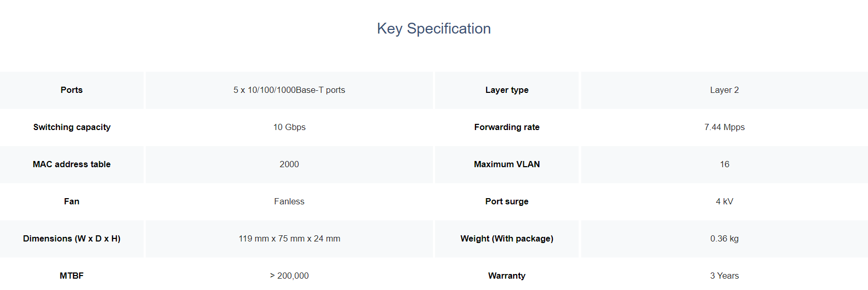This screenshot has height=290, width=868.
Task: Click the 2000 MAC table value
Action: pyautogui.click(x=289, y=164)
